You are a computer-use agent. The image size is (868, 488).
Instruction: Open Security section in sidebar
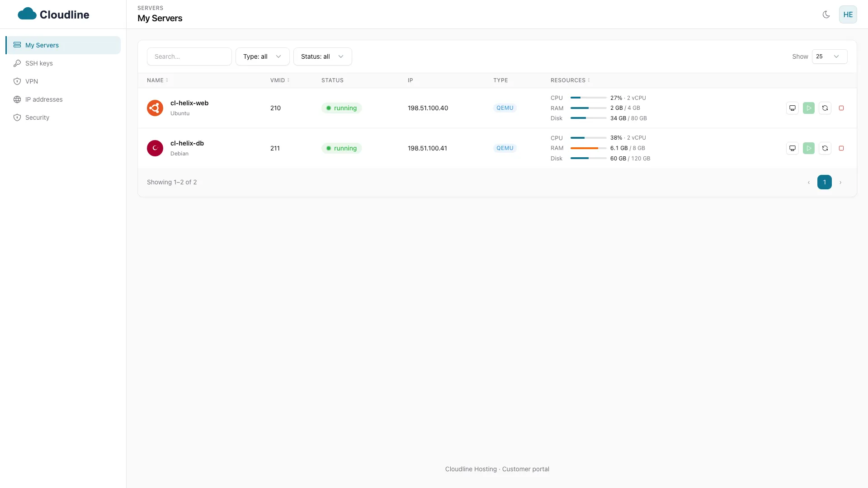click(x=63, y=117)
